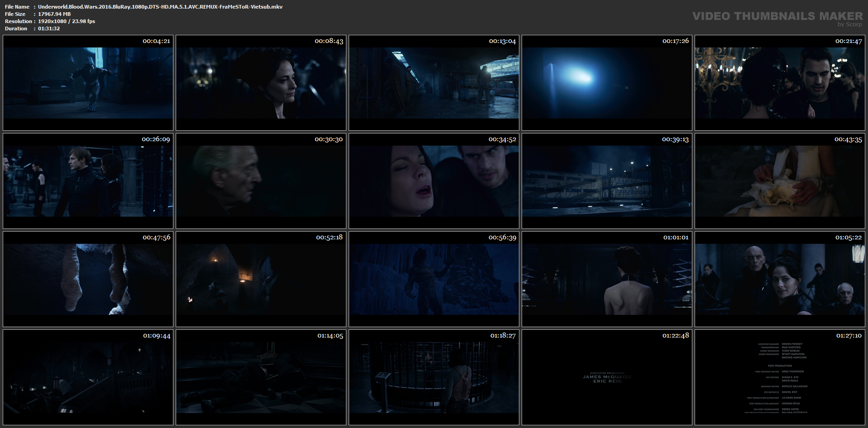Click the duration value 01:31:32

(x=49, y=29)
